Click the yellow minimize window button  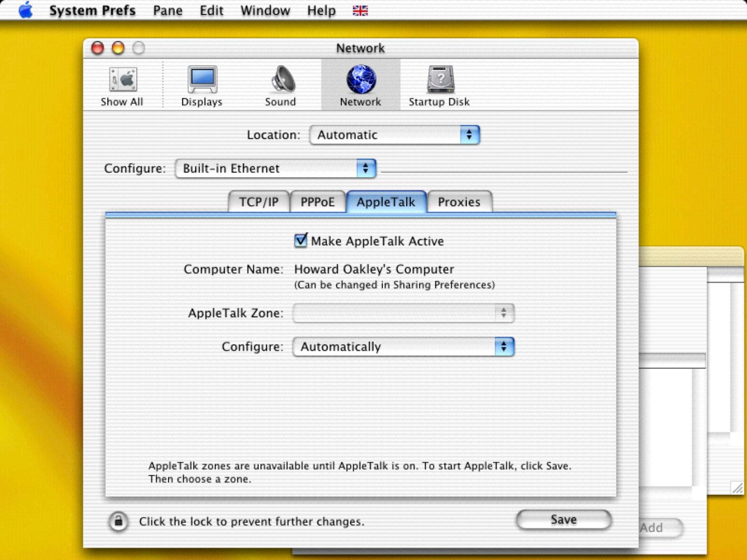[118, 48]
